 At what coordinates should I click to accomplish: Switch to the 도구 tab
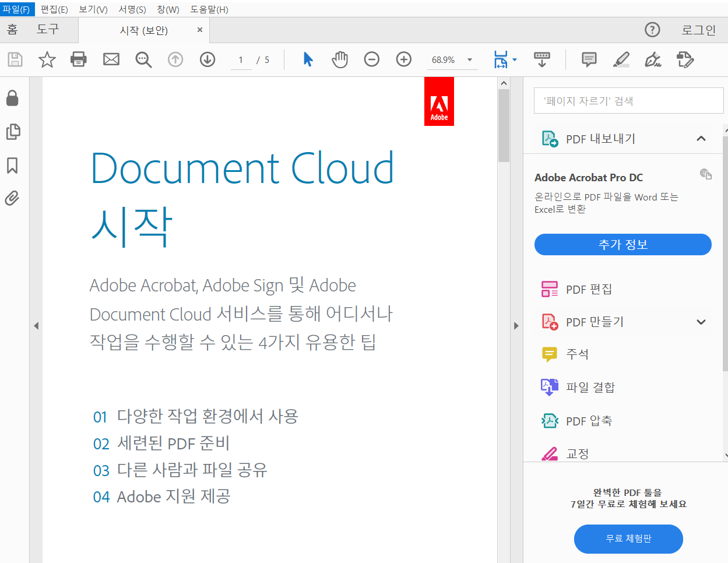[x=48, y=29]
